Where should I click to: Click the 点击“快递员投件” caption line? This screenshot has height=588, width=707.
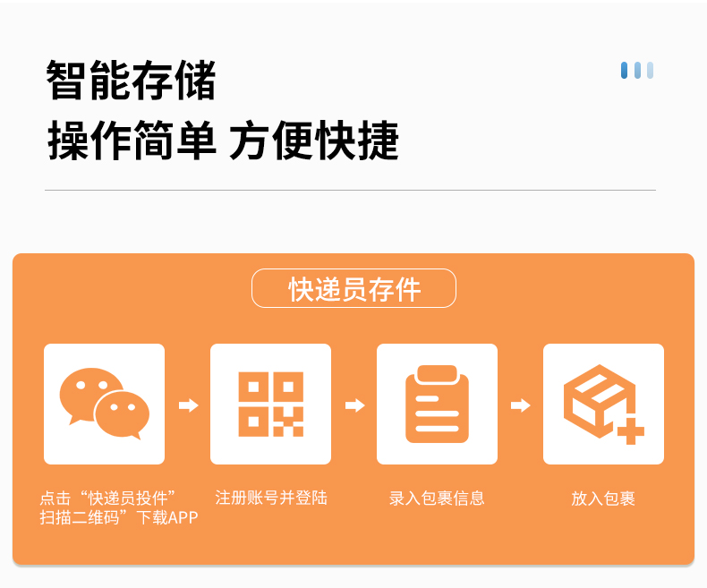107,498
